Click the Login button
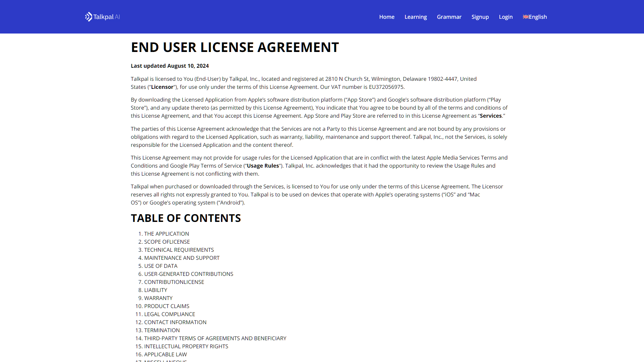Viewport: 644px width, 362px height. (x=505, y=17)
